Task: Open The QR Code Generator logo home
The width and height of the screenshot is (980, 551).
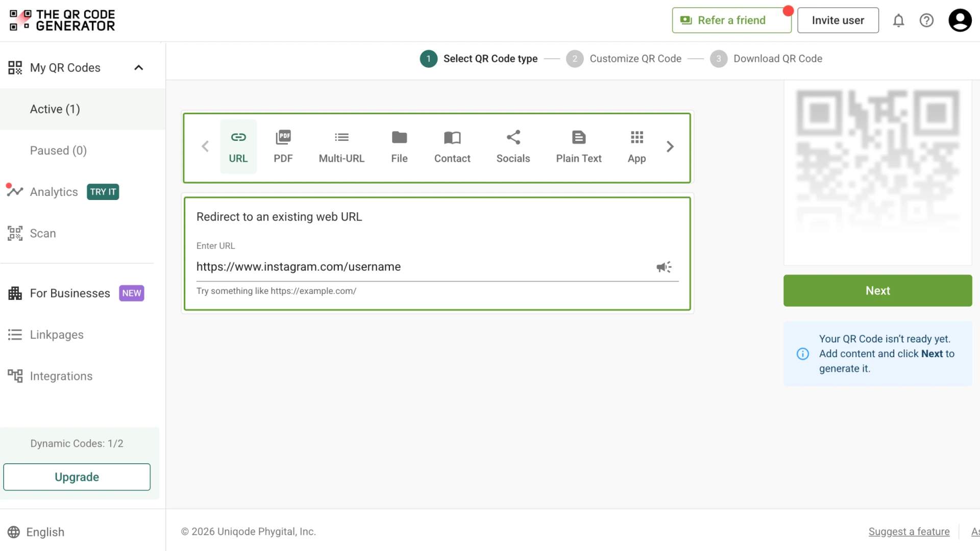Action: [62, 20]
